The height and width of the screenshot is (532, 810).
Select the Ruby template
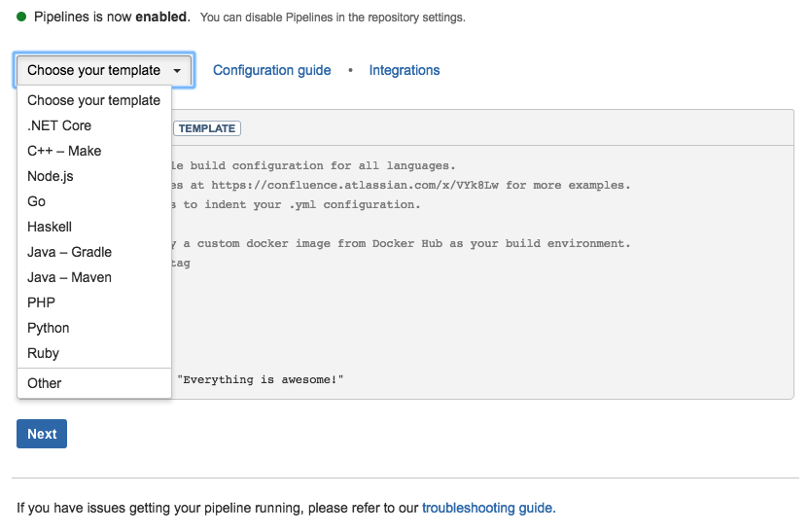pyautogui.click(x=94, y=353)
